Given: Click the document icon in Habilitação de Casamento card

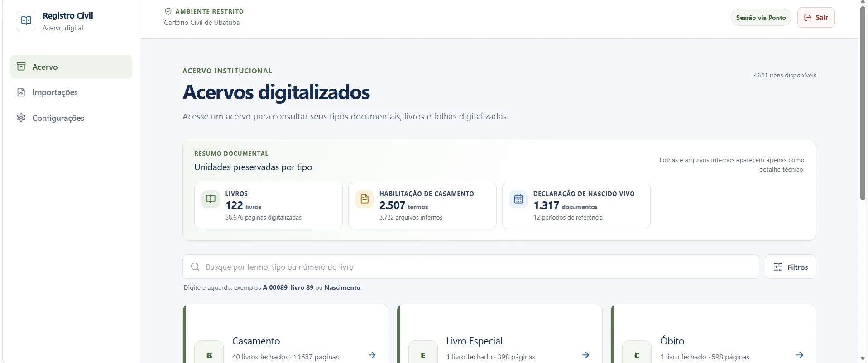Looking at the screenshot, I should (364, 199).
